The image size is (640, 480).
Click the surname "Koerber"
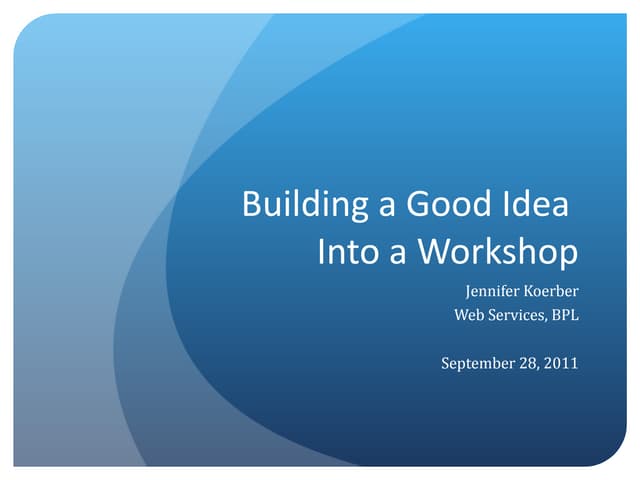point(549,292)
